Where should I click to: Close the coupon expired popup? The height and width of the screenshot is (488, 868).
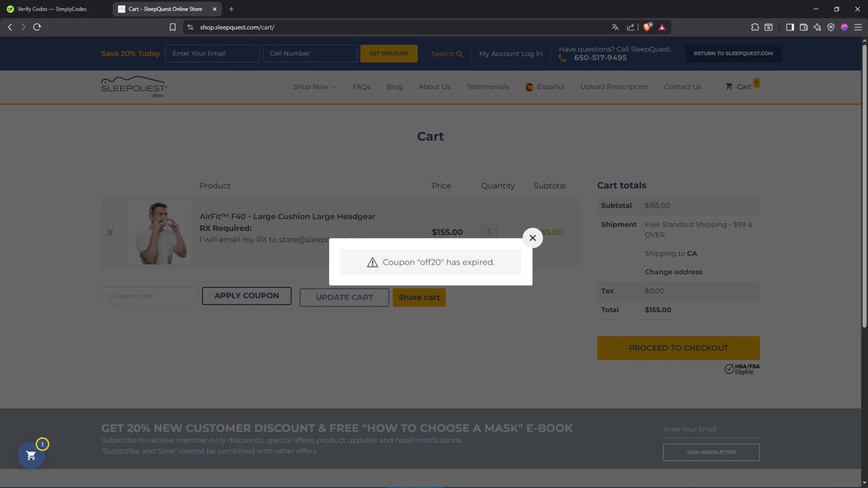532,238
